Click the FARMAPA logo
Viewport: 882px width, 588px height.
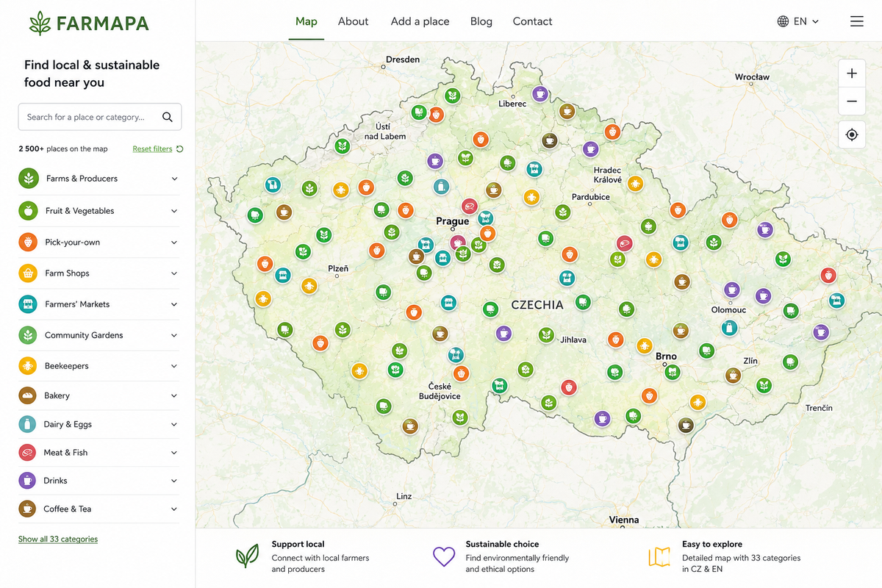tap(89, 23)
